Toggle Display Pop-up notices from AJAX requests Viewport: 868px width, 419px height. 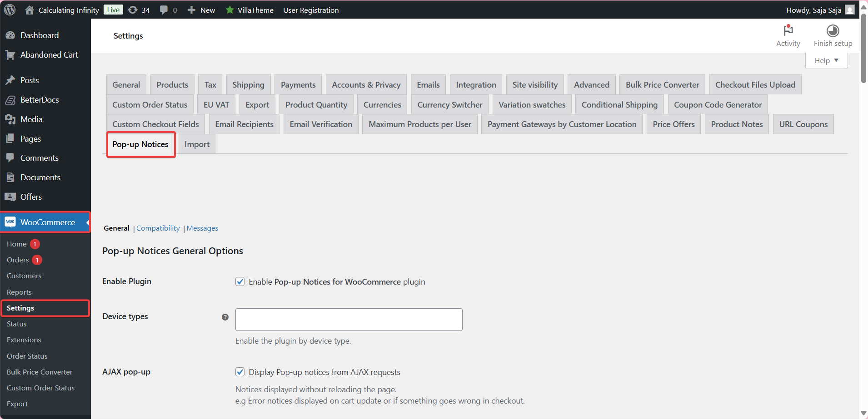point(240,372)
